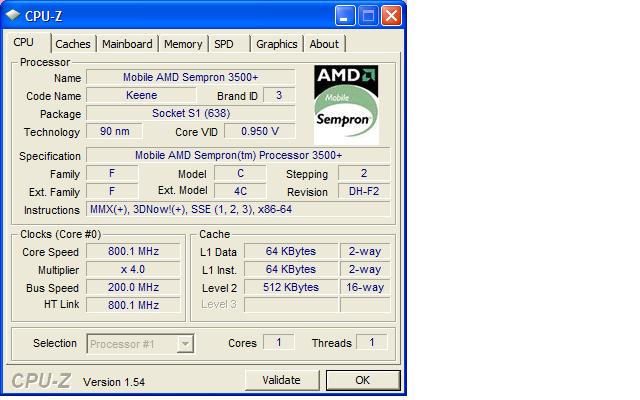The width and height of the screenshot is (640, 400).
Task: Click the Level 2 16-way value
Action: 365,287
